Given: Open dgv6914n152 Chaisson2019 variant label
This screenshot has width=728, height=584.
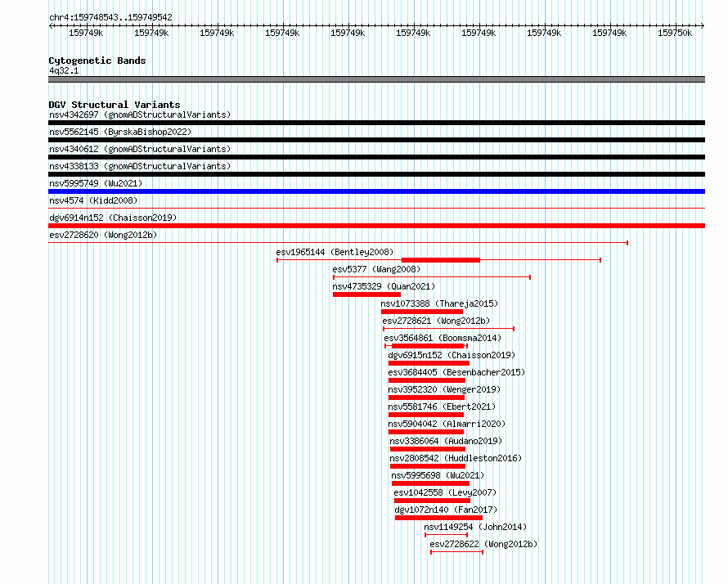Looking at the screenshot, I should [113, 218].
